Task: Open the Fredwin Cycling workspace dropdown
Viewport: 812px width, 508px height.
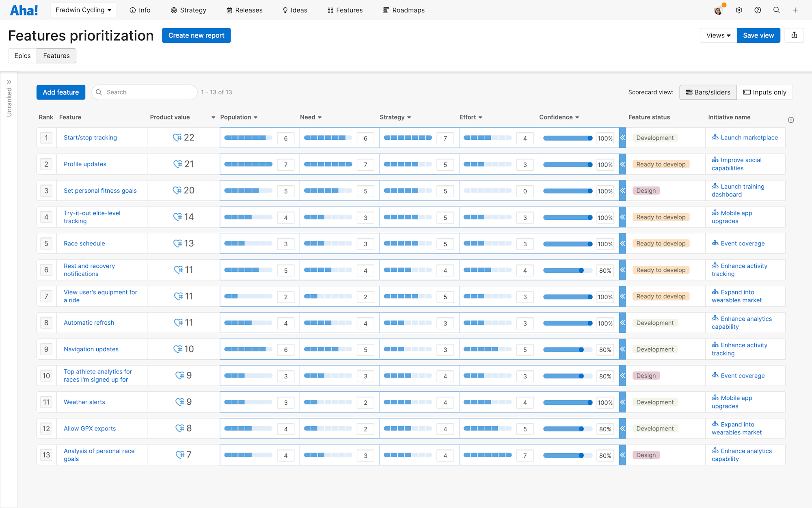Action: (83, 10)
